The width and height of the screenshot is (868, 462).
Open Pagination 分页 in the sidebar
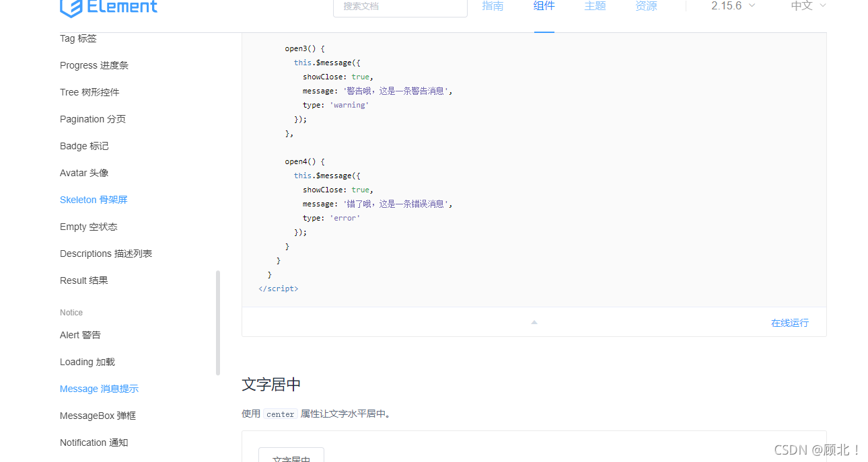tap(93, 119)
